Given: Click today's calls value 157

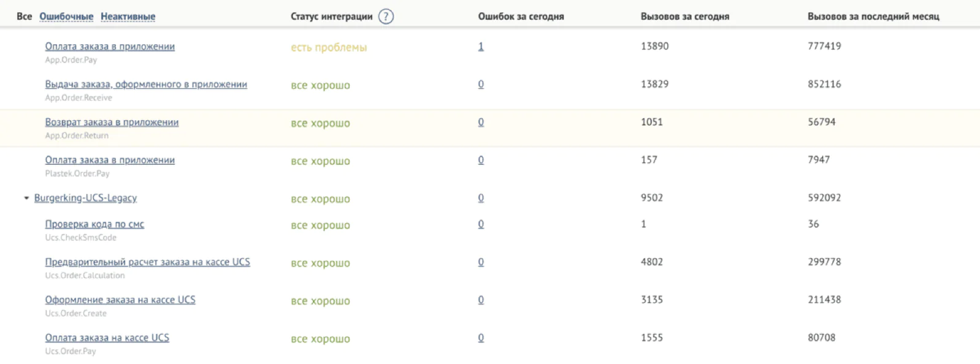Looking at the screenshot, I should pos(649,161).
